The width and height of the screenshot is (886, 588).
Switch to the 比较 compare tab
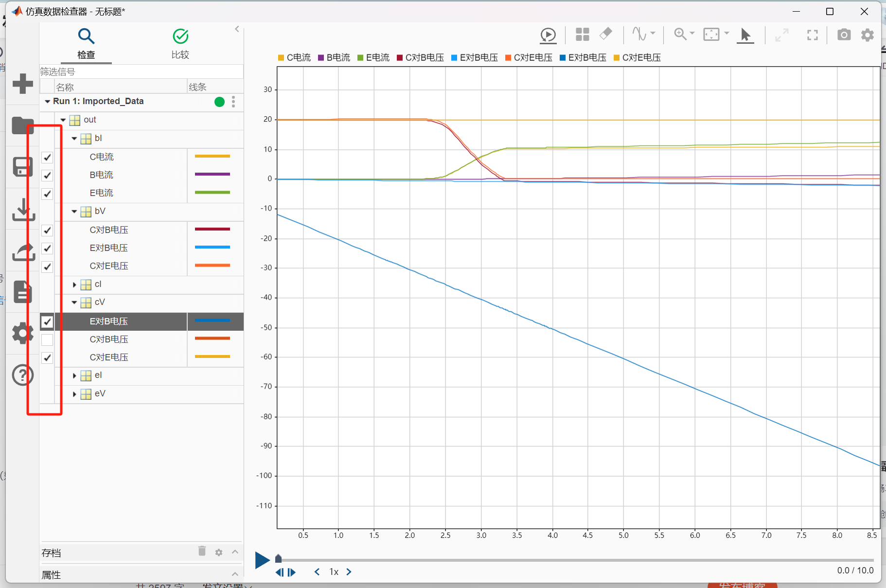[180, 44]
